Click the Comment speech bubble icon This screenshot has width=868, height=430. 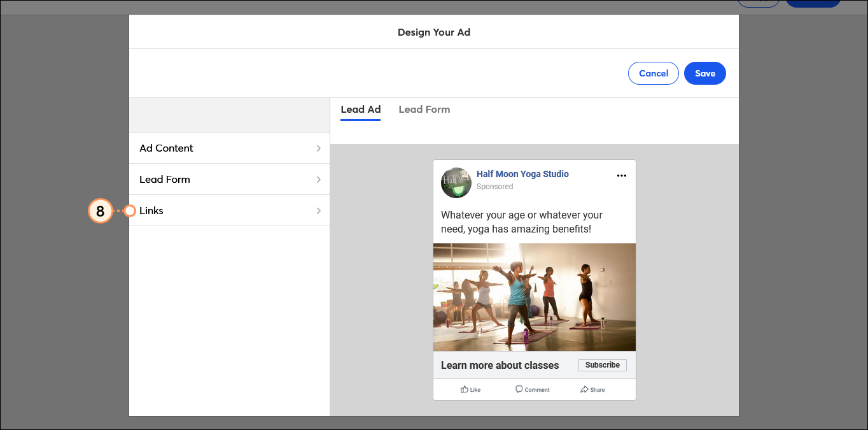point(519,389)
